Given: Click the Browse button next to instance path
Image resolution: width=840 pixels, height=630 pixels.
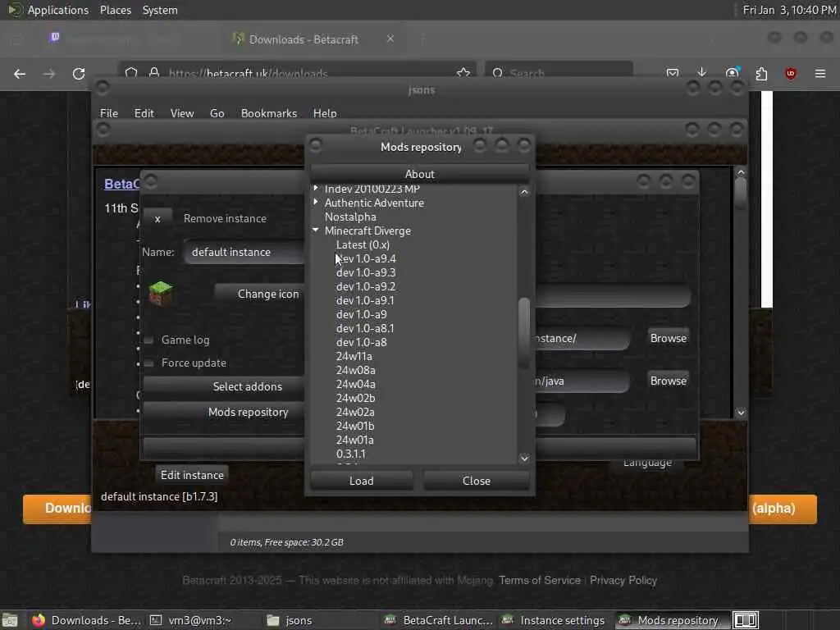Looking at the screenshot, I should click(668, 338).
